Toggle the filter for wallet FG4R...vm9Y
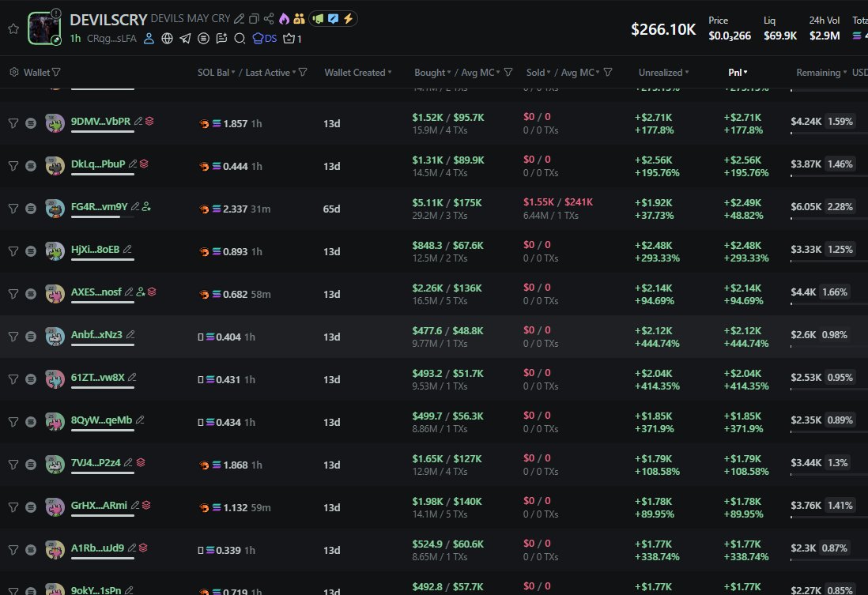868x595 pixels. (13, 209)
